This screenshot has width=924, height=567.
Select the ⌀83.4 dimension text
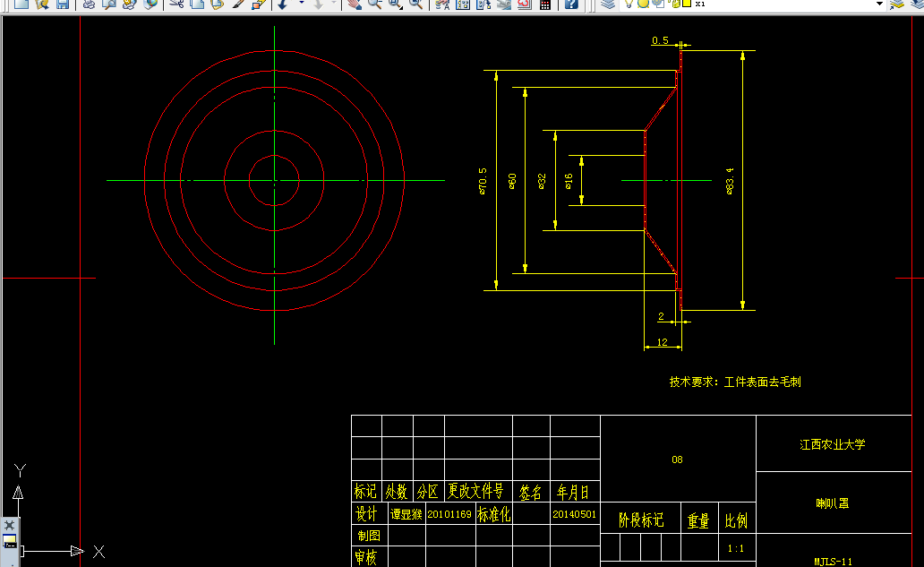point(730,180)
